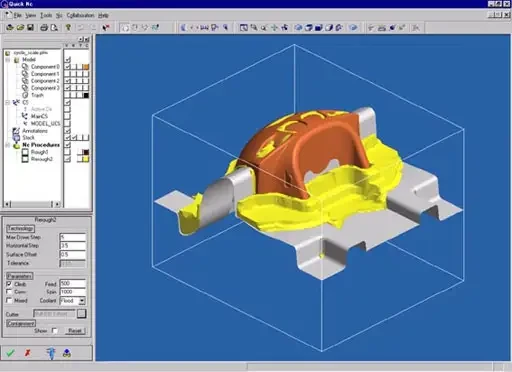Click the green checkmark confirm button
Image resolution: width=512 pixels, height=372 pixels.
tap(11, 353)
